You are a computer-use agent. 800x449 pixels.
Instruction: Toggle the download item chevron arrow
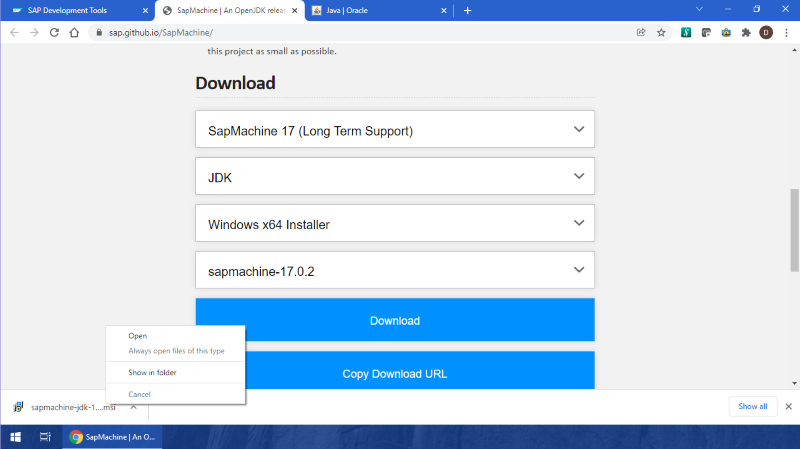[134, 407]
